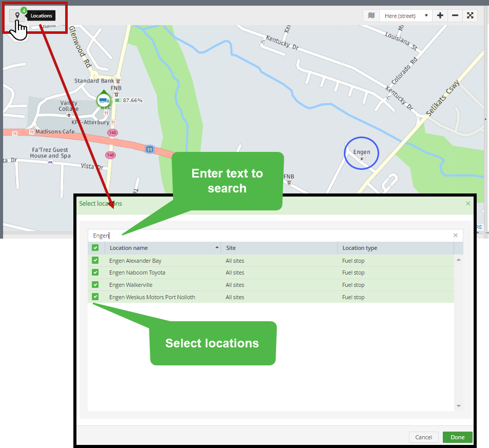Viewport: 489px width, 448px height.
Task: Open the Locations pin button
Action: 16,15
